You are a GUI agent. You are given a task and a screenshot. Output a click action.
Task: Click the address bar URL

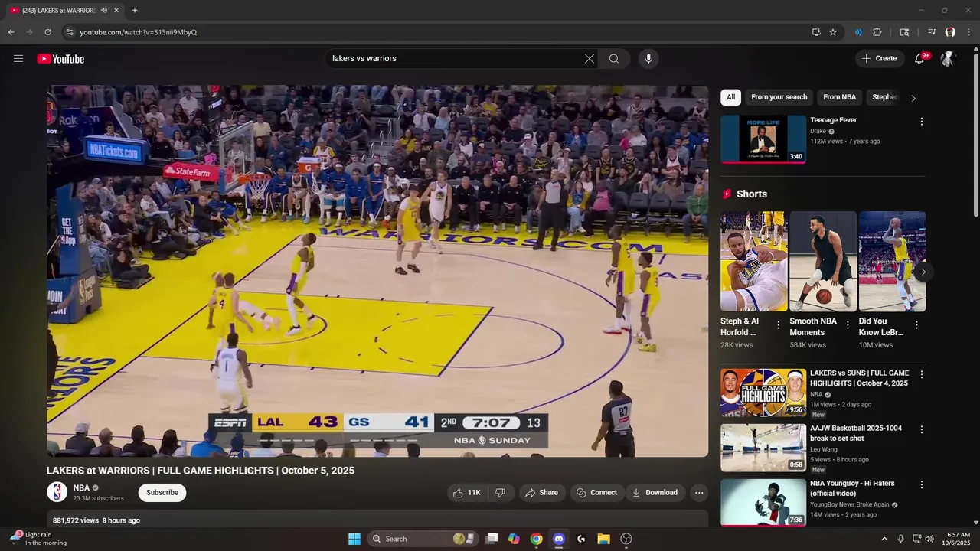pos(139,32)
